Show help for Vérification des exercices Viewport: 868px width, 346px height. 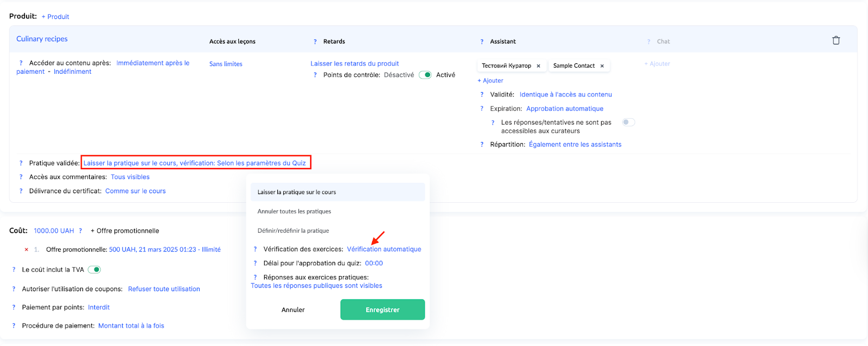point(255,249)
